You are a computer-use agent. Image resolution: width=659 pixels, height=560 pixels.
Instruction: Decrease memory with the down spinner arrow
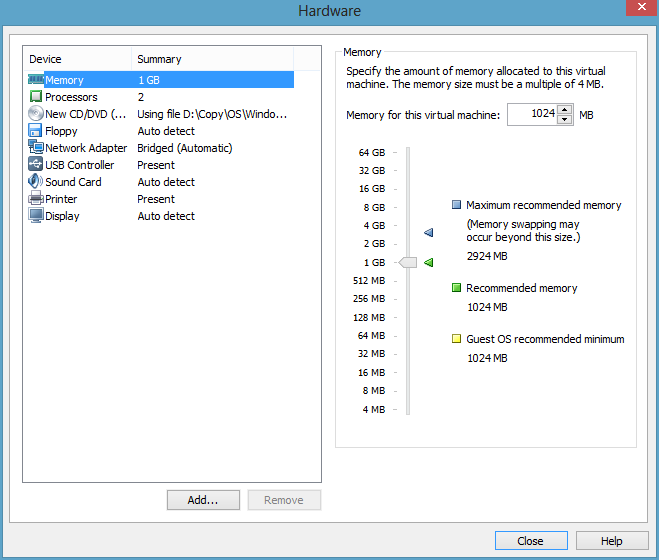pyautogui.click(x=565, y=120)
